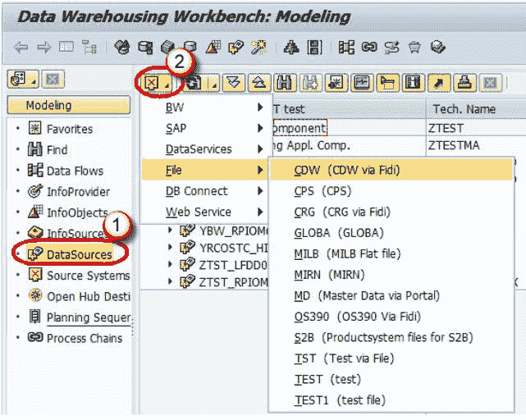Viewport: 526px width, 420px height.
Task: Open the dropdown button above Modeling panel
Action: tap(23, 80)
